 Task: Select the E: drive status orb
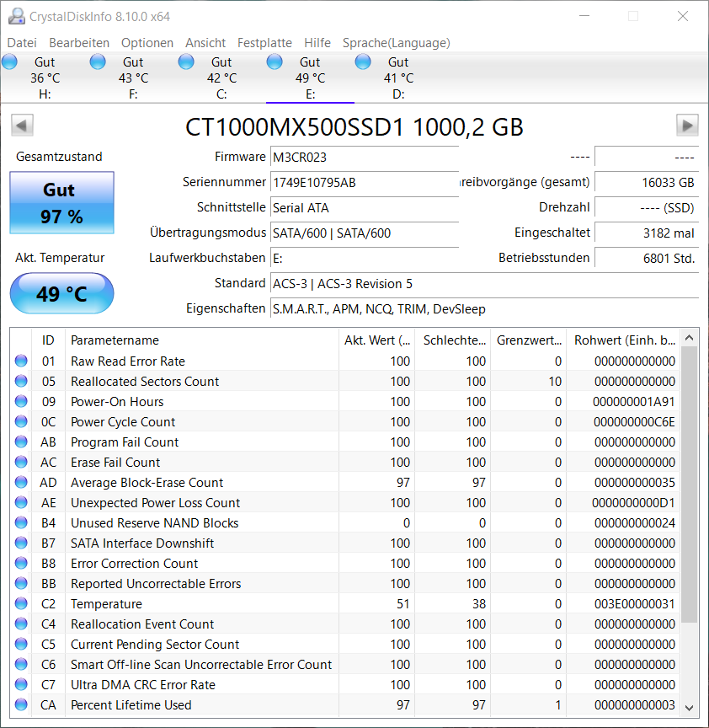[x=275, y=62]
